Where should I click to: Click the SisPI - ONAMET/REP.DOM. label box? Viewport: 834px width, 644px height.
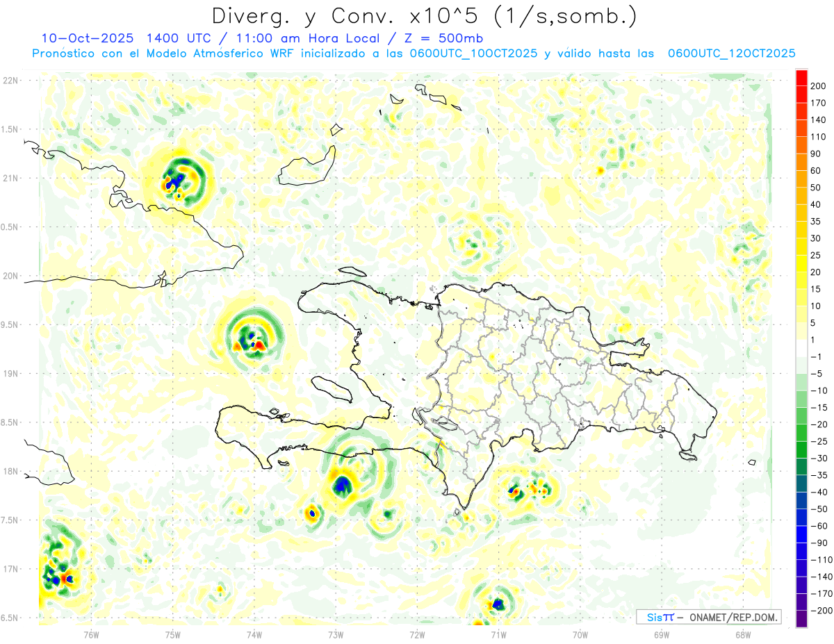coord(708,617)
